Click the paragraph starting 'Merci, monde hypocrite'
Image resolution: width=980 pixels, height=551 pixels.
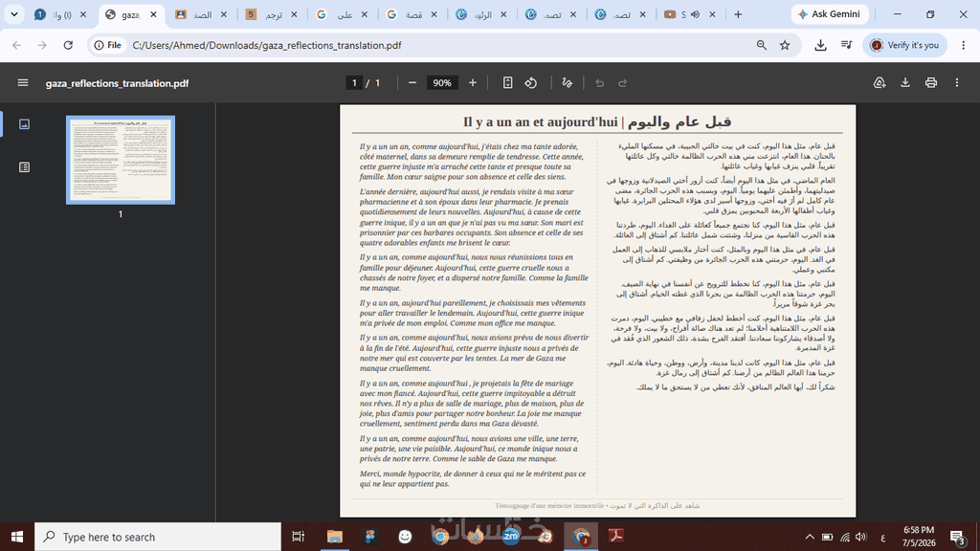click(473, 478)
